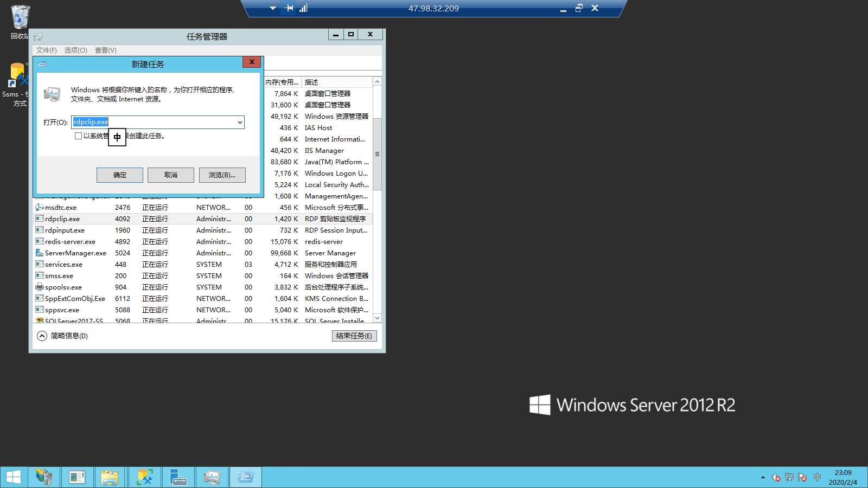Click PID 5024 of ServerManager.exe
868x488 pixels.
pyautogui.click(x=123, y=253)
